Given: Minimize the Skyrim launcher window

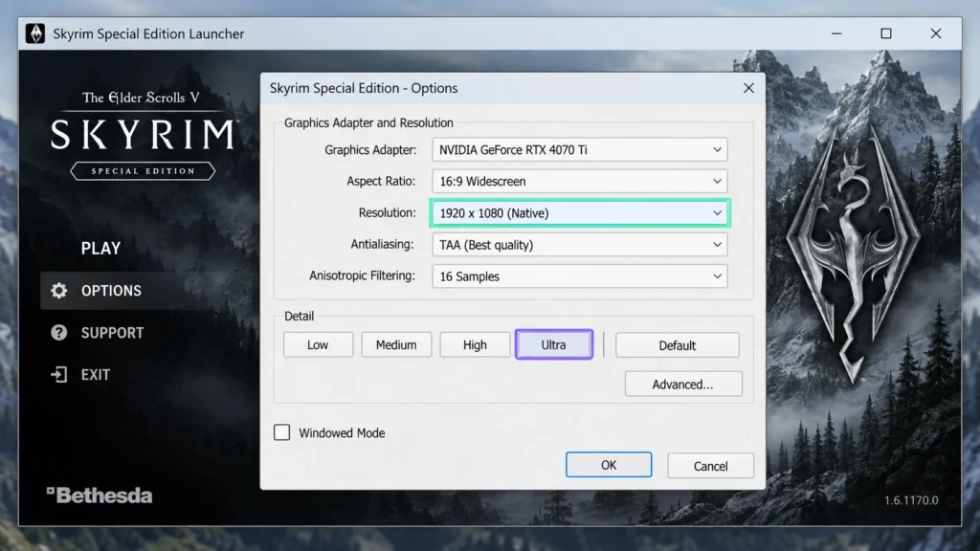Looking at the screenshot, I should pyautogui.click(x=836, y=33).
